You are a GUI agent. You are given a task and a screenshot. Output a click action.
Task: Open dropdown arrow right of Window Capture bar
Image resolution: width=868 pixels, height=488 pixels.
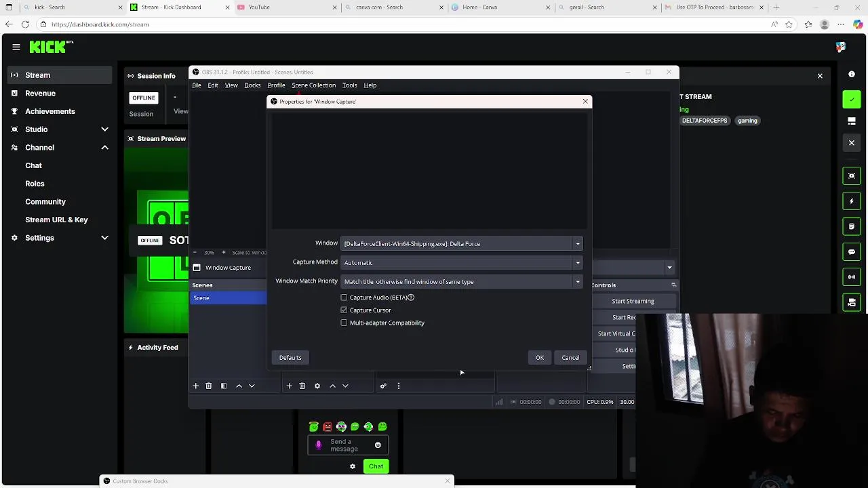[x=669, y=268]
